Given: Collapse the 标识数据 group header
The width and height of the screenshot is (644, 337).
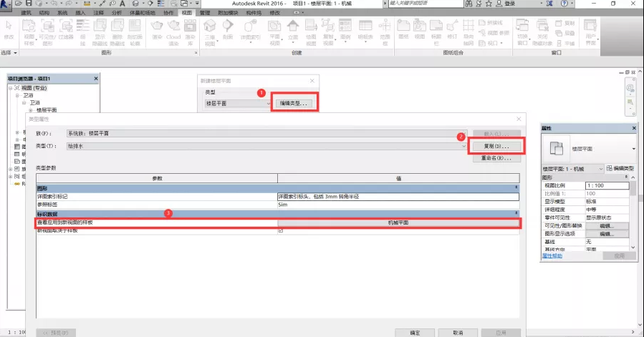Looking at the screenshot, I should [516, 213].
